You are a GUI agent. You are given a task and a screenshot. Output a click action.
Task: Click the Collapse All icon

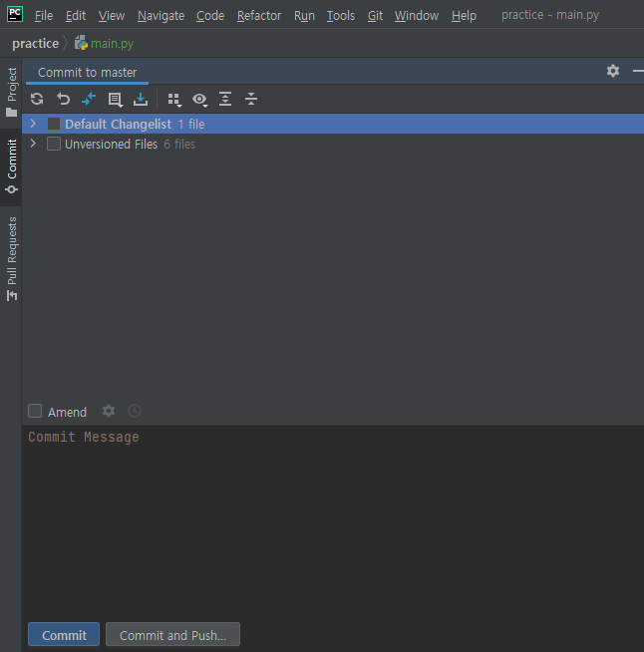pos(251,99)
